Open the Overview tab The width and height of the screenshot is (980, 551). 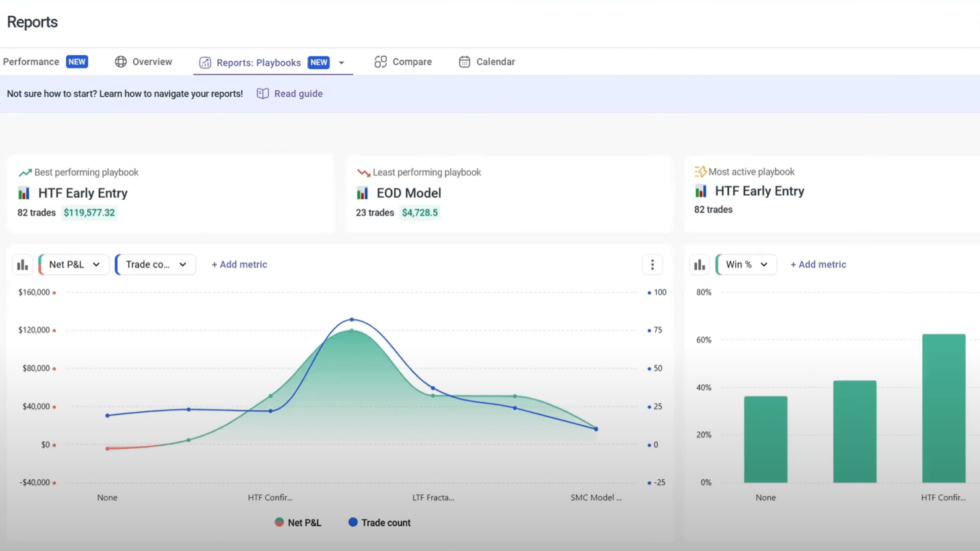coord(152,62)
